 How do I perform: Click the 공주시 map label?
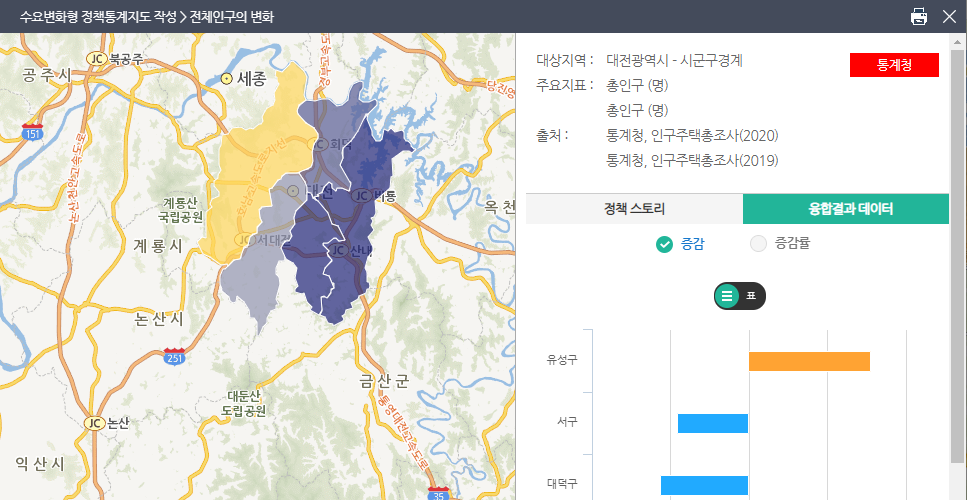pos(46,75)
